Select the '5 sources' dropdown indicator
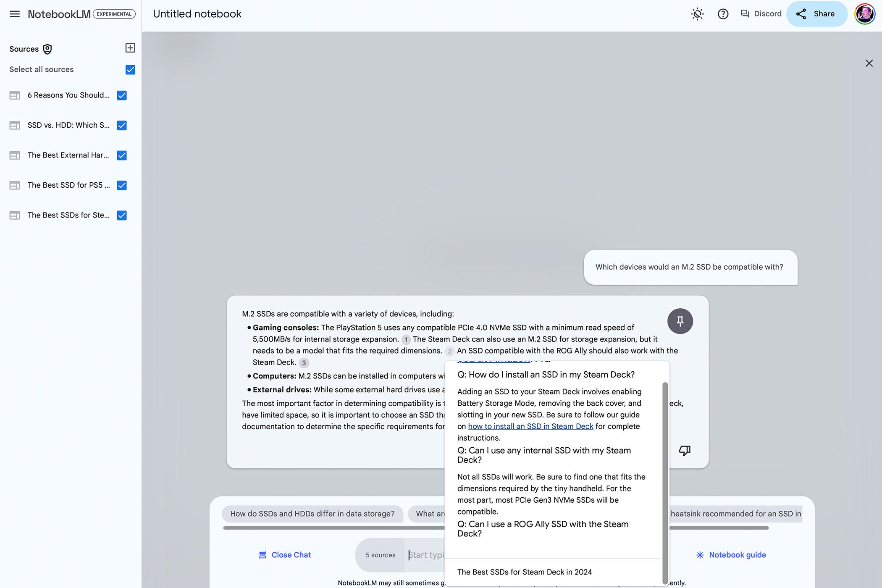The image size is (882, 588). coord(380,554)
